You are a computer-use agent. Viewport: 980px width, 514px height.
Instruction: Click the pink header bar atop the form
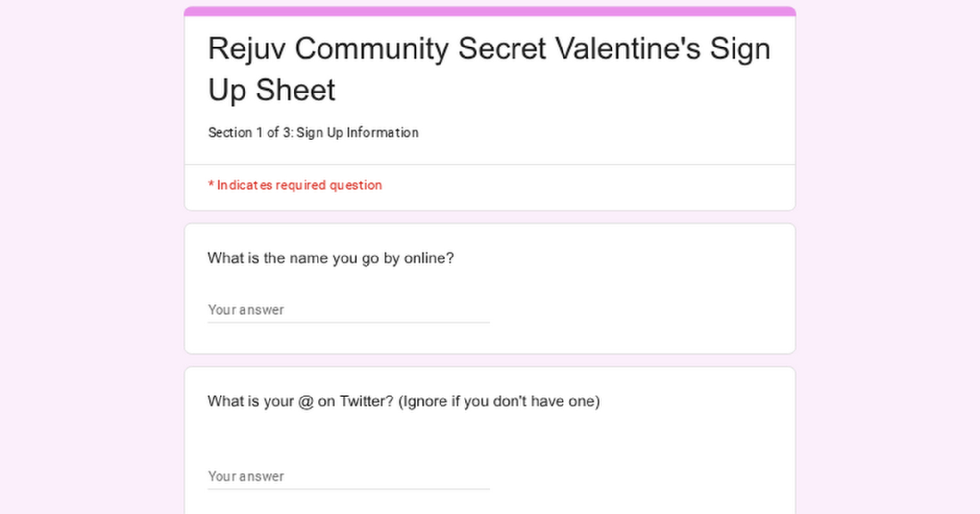point(489,11)
